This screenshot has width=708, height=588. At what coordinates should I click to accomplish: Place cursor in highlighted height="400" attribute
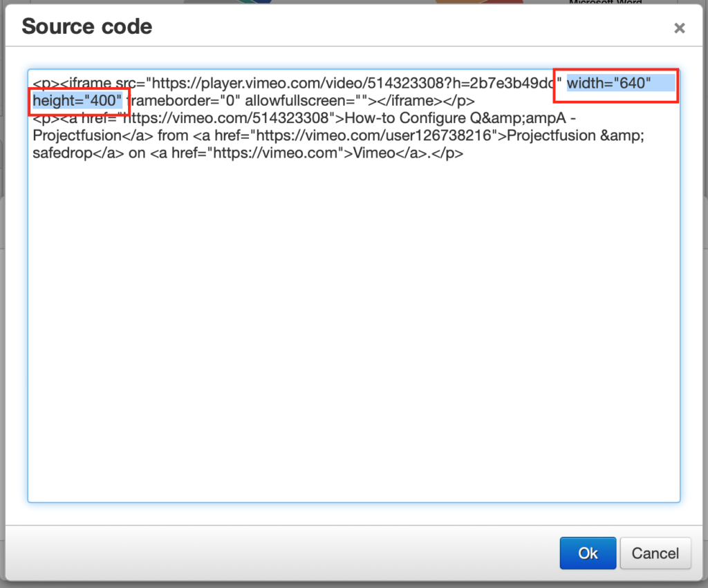point(77,101)
